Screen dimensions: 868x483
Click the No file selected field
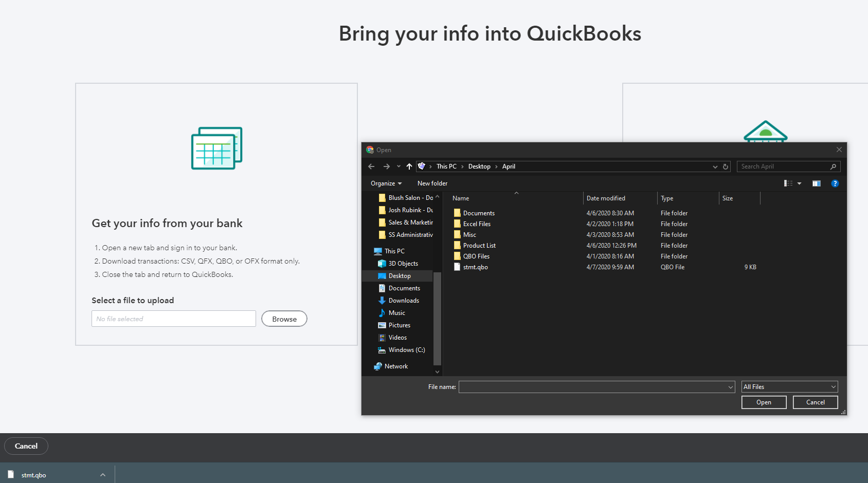[x=174, y=319]
